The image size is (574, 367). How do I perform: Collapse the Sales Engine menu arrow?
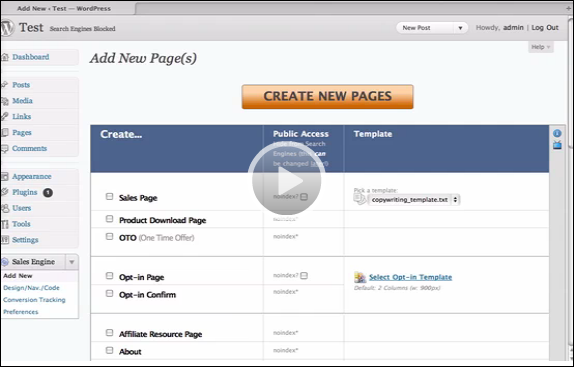point(72,262)
